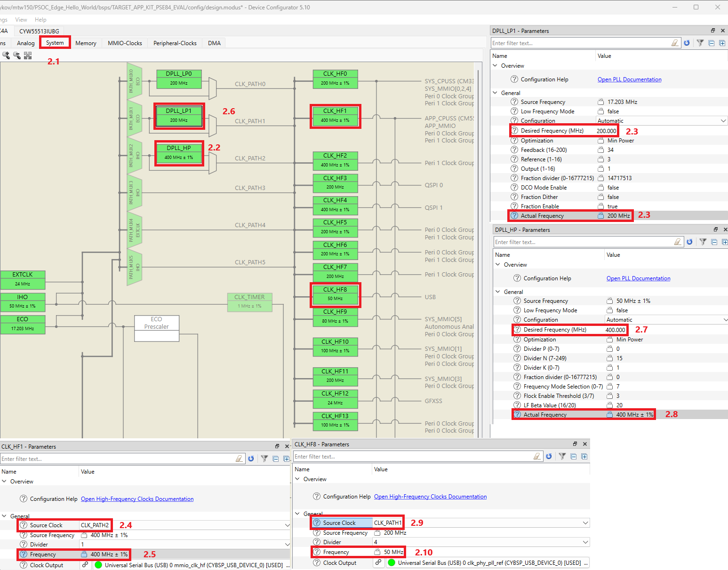Open the Divider dropdown in CLK_HF1 panel
This screenshot has width=728, height=570.
(287, 545)
